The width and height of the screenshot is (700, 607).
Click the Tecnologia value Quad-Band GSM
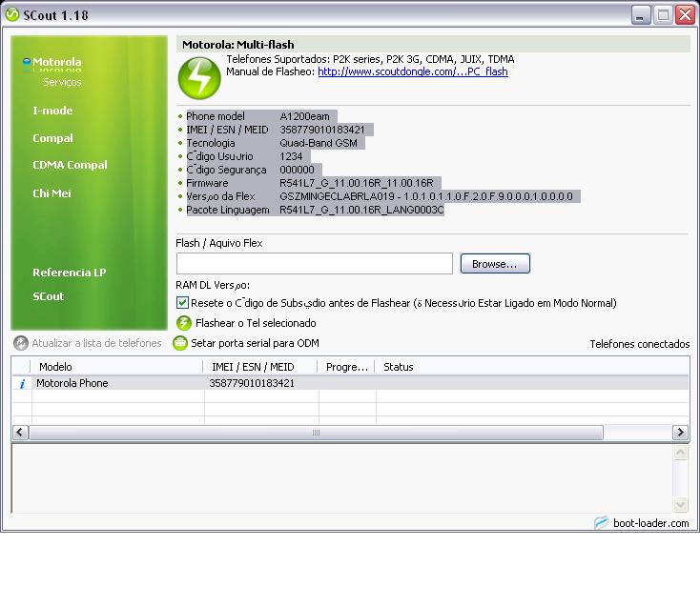[x=319, y=143]
